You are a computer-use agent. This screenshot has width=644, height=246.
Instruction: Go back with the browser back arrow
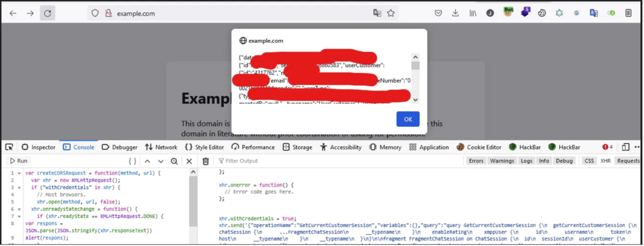point(13,13)
